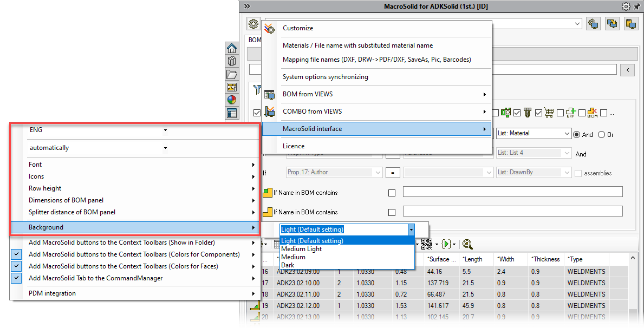Click the BOM exclude red-X icon
Viewport: 644px width, 328px height.
593,113
